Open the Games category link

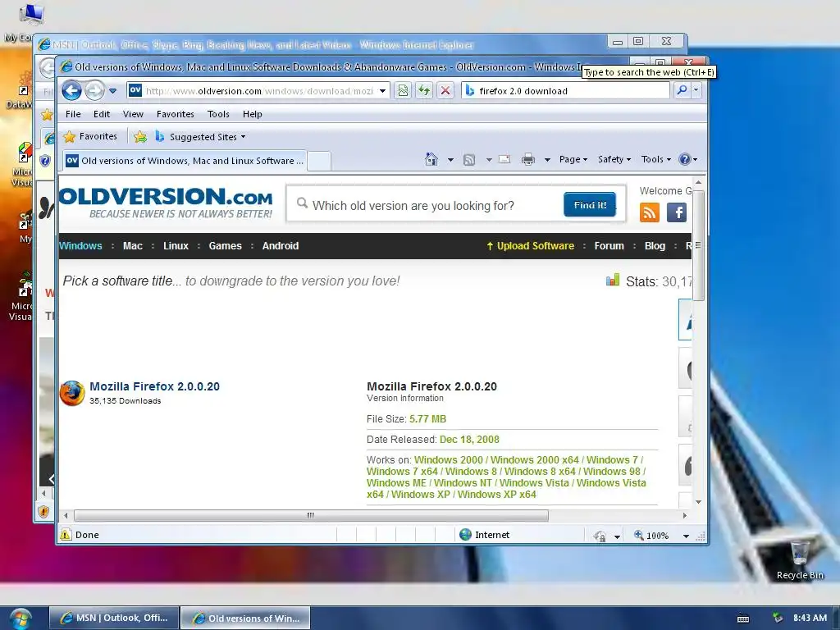(x=225, y=246)
